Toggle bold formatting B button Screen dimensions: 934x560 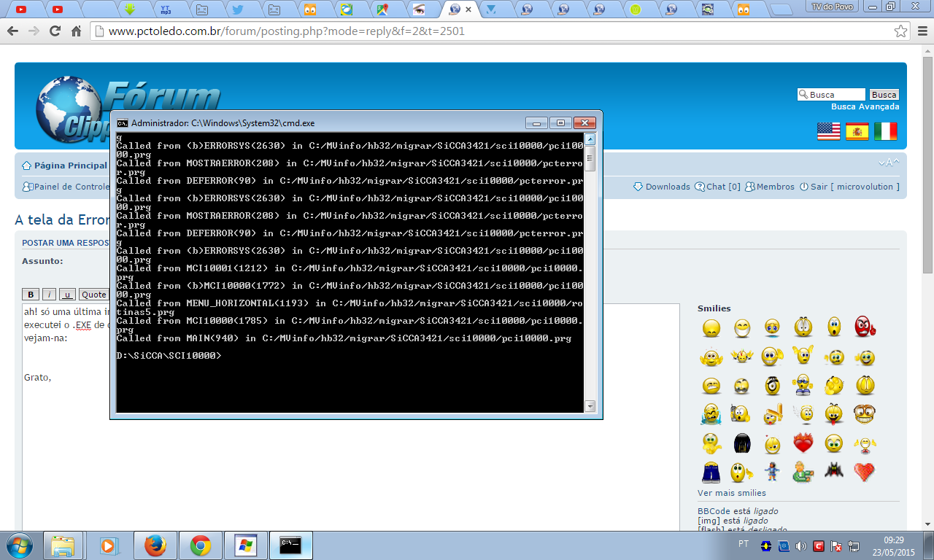coord(31,295)
